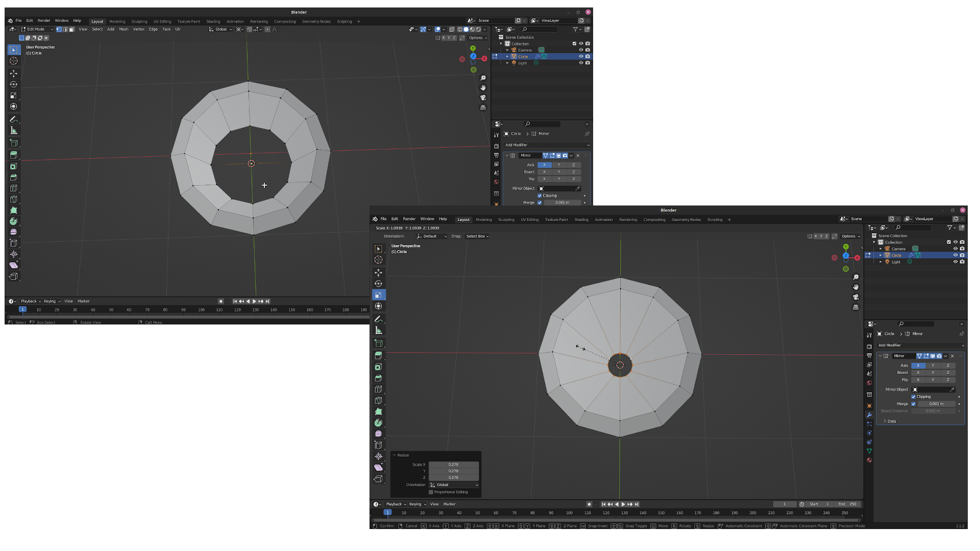
Task: Toggle Clipping checkbox in front window Mirror modifier
Action: pyautogui.click(x=914, y=396)
